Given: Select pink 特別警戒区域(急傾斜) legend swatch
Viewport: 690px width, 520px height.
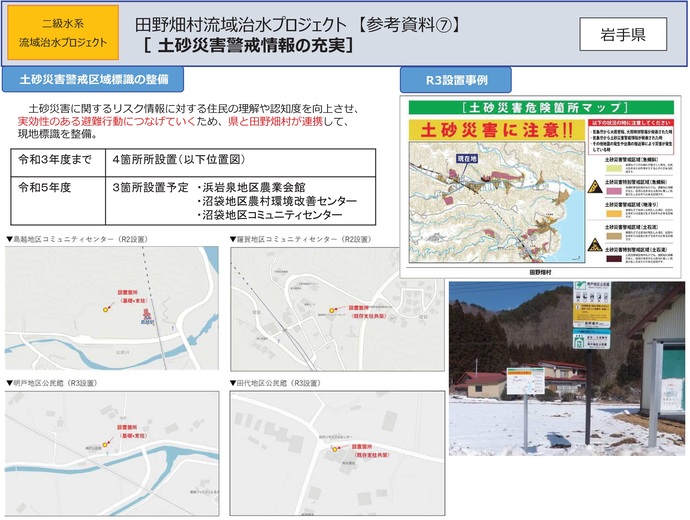Looking at the screenshot, I should click(614, 191).
